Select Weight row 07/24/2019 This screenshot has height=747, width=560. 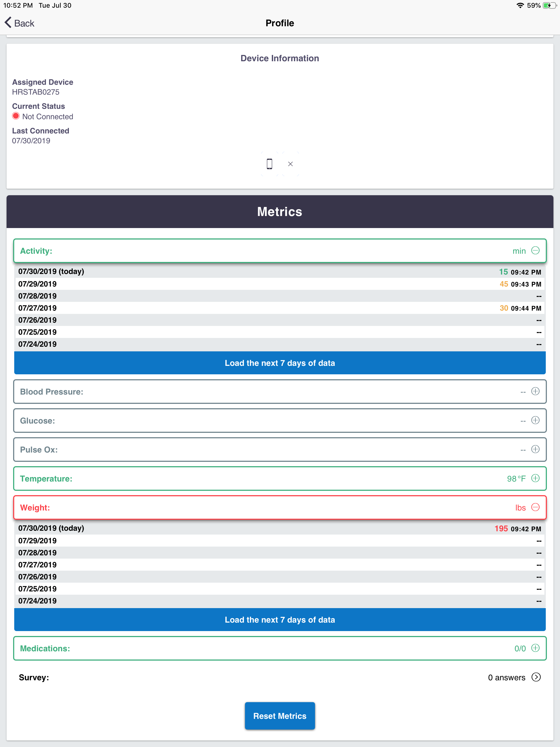280,601
